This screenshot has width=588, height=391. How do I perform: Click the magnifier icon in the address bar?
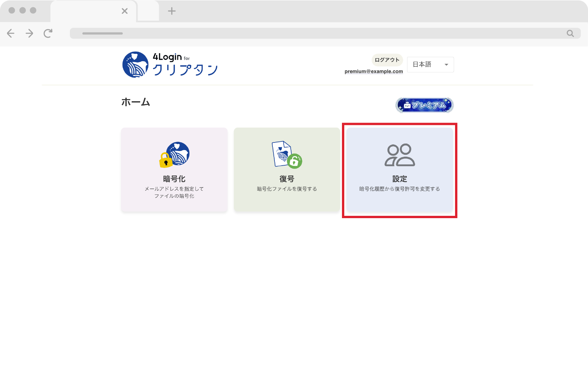pos(570,33)
